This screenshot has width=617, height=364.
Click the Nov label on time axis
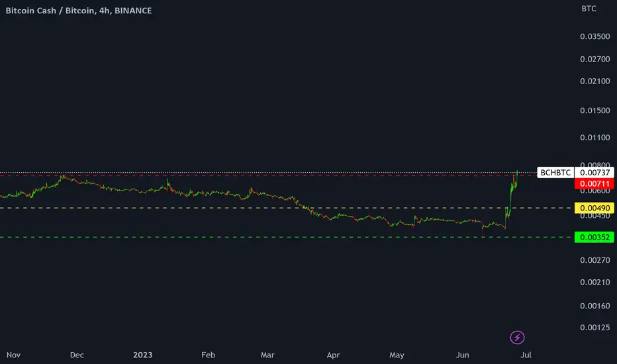[13, 355]
